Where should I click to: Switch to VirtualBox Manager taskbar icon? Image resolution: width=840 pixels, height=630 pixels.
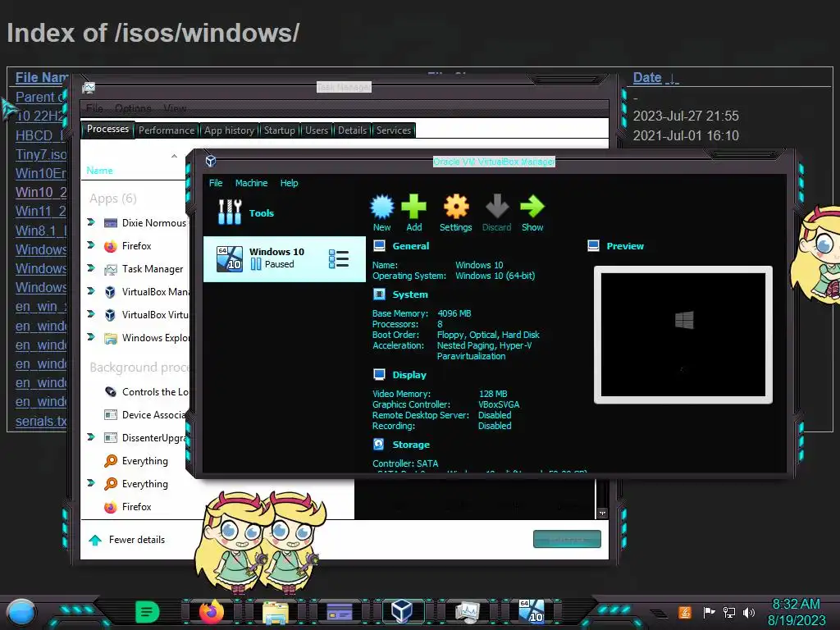point(402,611)
